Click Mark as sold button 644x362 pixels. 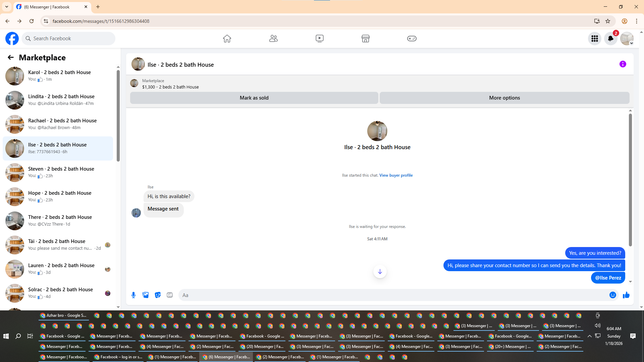(x=254, y=98)
